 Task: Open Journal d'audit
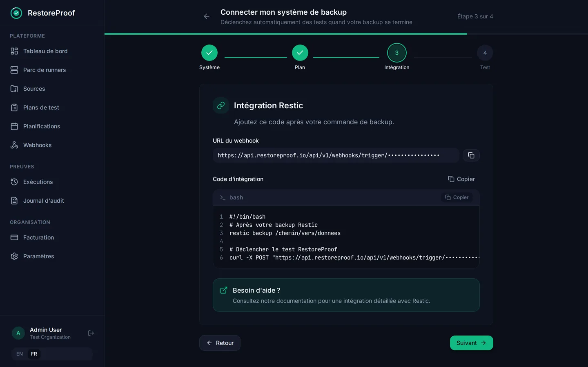click(x=52, y=201)
